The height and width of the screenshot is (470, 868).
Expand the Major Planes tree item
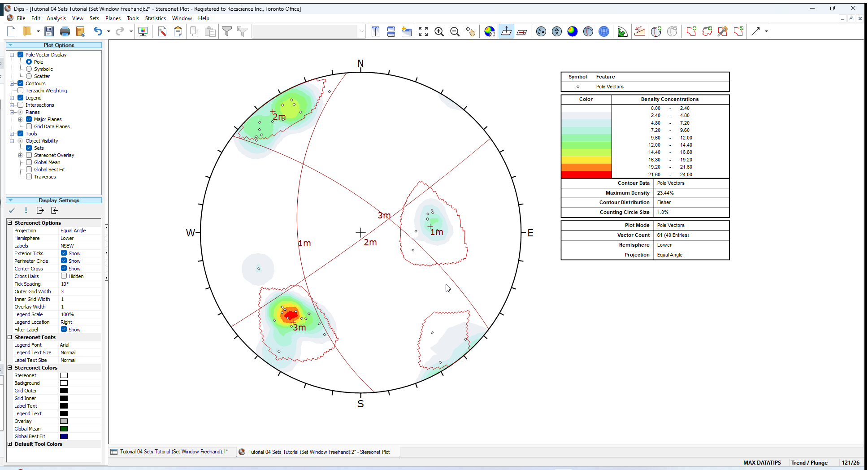pyautogui.click(x=20, y=119)
